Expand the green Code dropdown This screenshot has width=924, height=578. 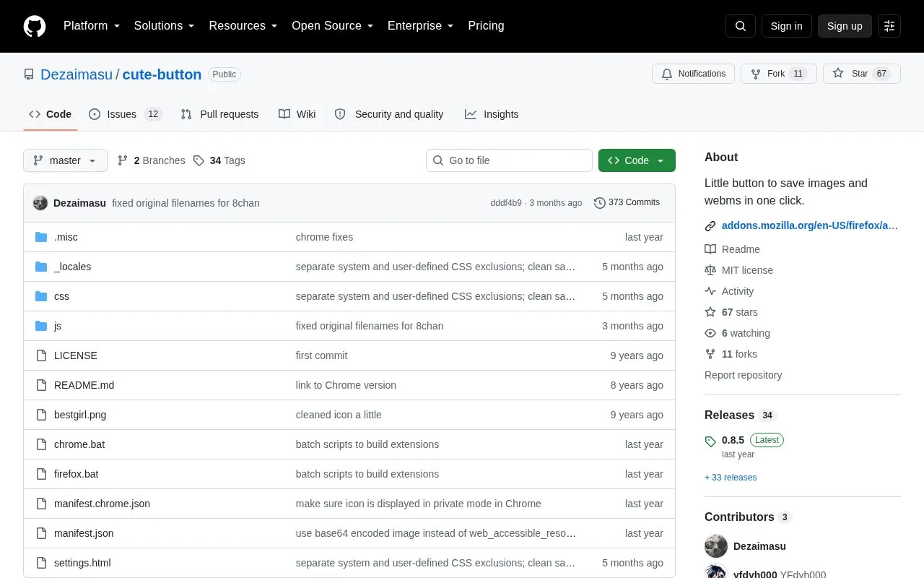pyautogui.click(x=637, y=160)
